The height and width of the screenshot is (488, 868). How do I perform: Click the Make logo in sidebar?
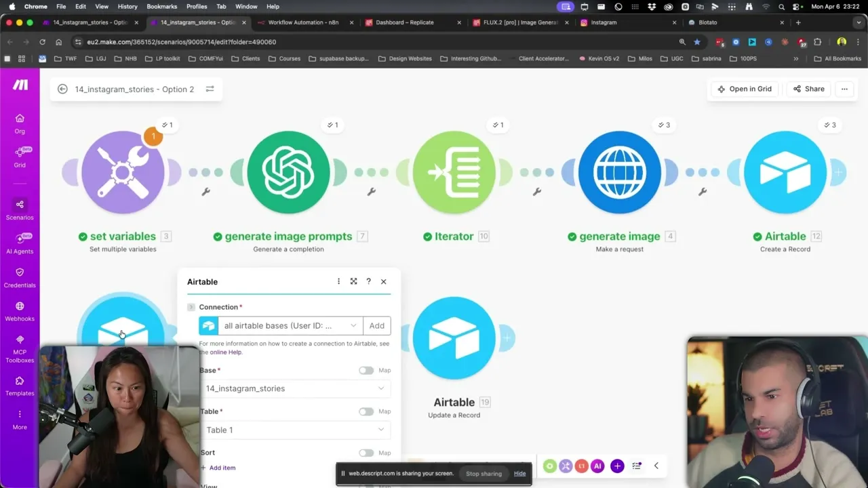coord(20,85)
